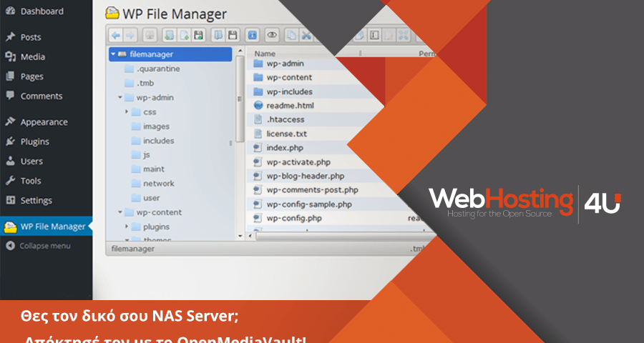This screenshot has width=644, height=343.
Task: Collapse the filemanager root tree node
Action: (113, 54)
